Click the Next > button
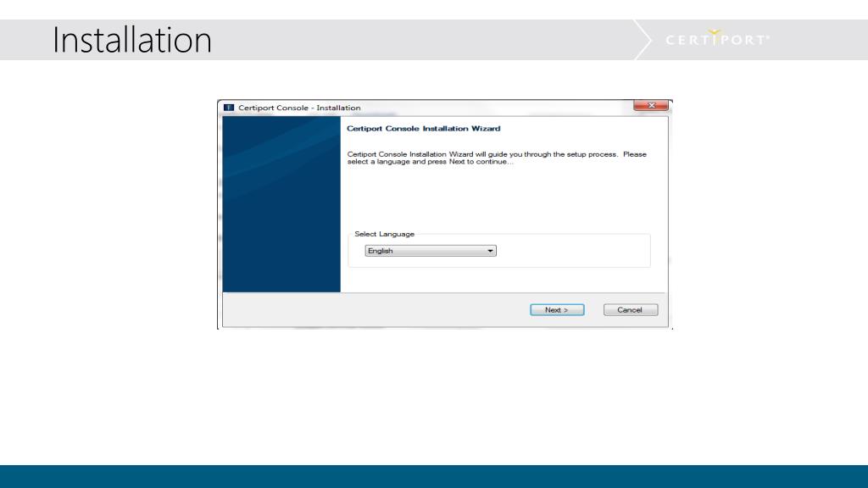868x488 pixels. point(557,310)
